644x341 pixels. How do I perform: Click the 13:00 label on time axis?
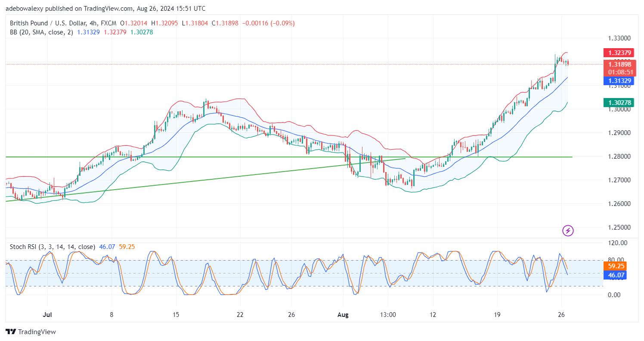point(388,315)
